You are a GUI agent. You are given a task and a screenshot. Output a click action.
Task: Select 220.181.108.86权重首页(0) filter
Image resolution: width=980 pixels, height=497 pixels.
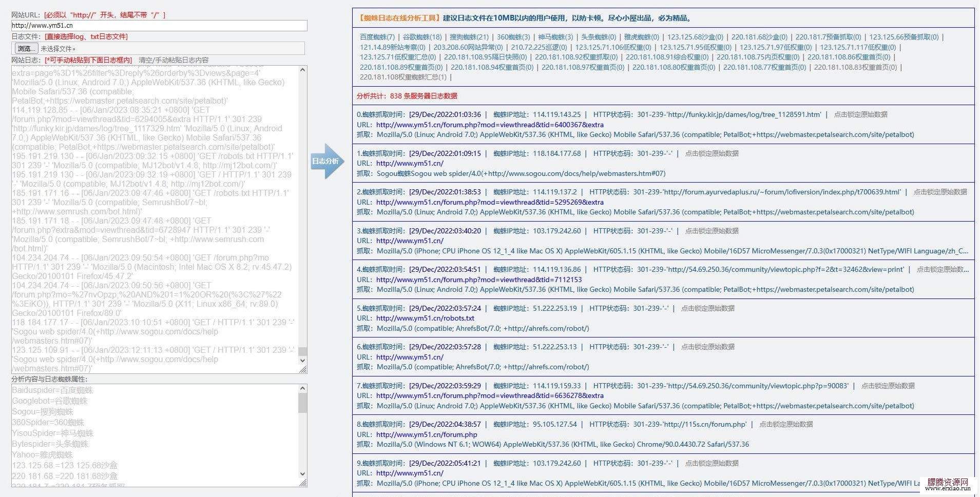[849, 57]
